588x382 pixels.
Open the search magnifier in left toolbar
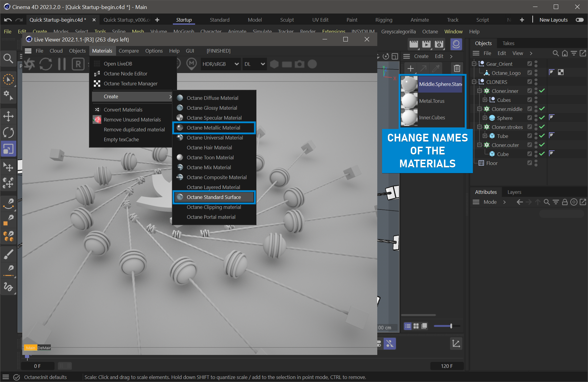pyautogui.click(x=8, y=58)
